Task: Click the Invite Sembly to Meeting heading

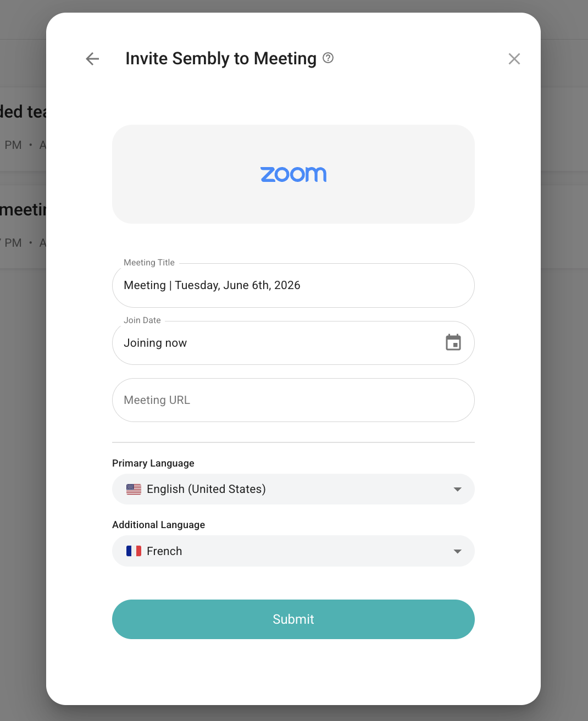Action: point(221,58)
